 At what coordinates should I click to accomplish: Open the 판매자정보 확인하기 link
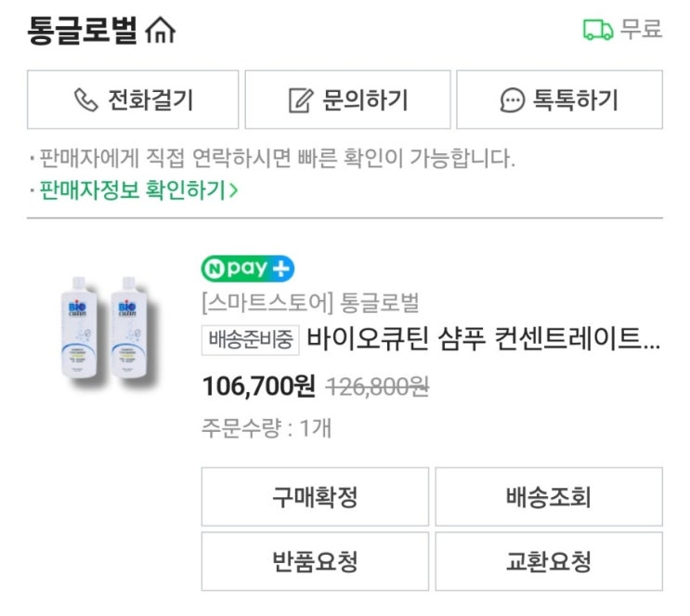(132, 191)
